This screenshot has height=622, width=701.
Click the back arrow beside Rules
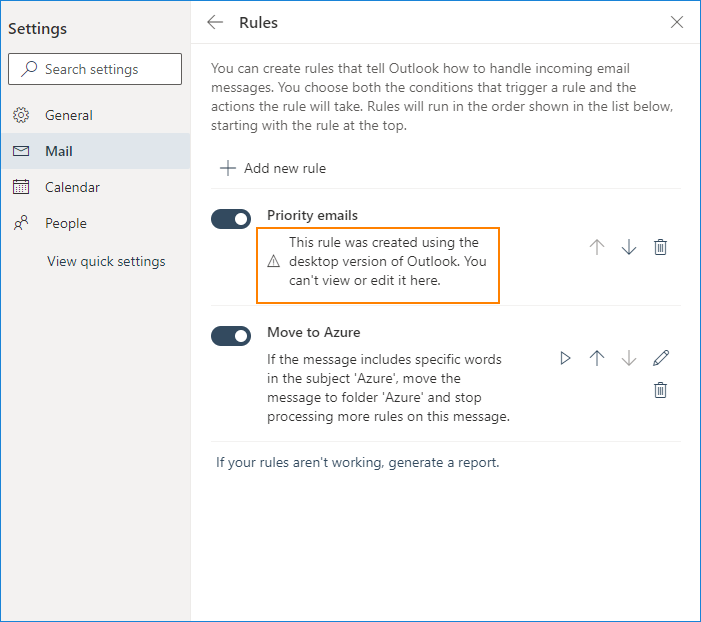point(215,22)
